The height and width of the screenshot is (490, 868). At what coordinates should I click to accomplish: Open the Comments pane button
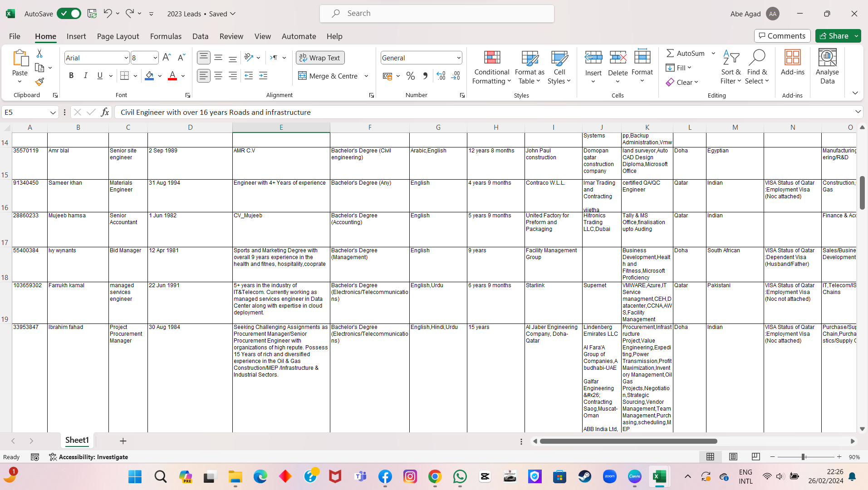click(x=782, y=36)
